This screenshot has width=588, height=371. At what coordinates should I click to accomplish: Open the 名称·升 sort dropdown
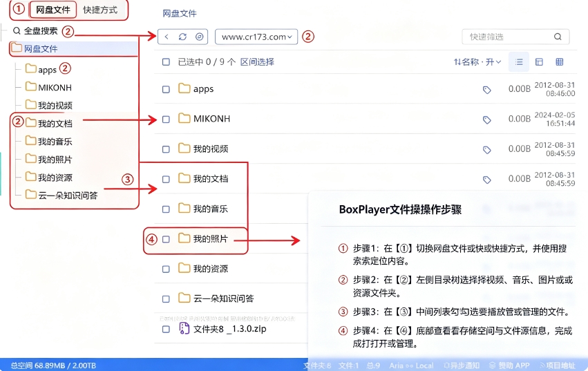click(x=477, y=62)
